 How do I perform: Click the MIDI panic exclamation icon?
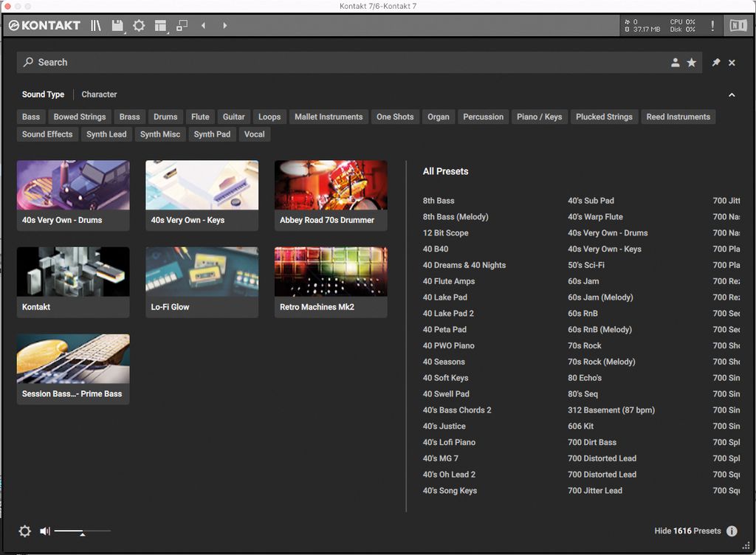[x=712, y=25]
